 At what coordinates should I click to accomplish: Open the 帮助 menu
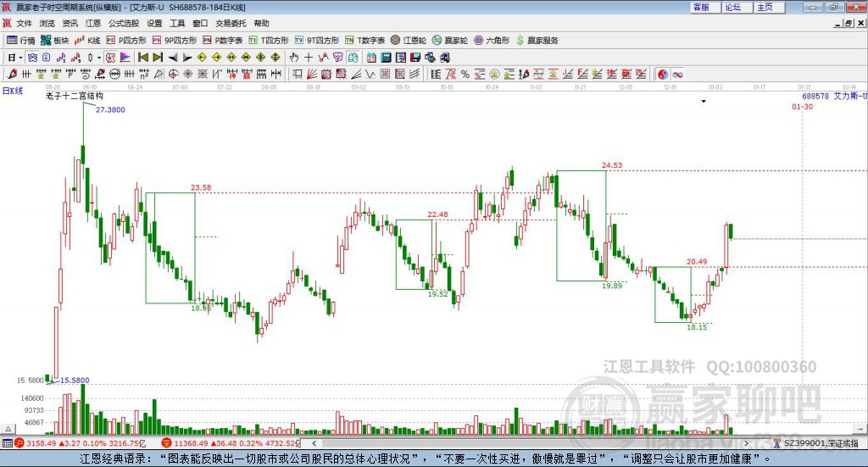click(x=261, y=23)
